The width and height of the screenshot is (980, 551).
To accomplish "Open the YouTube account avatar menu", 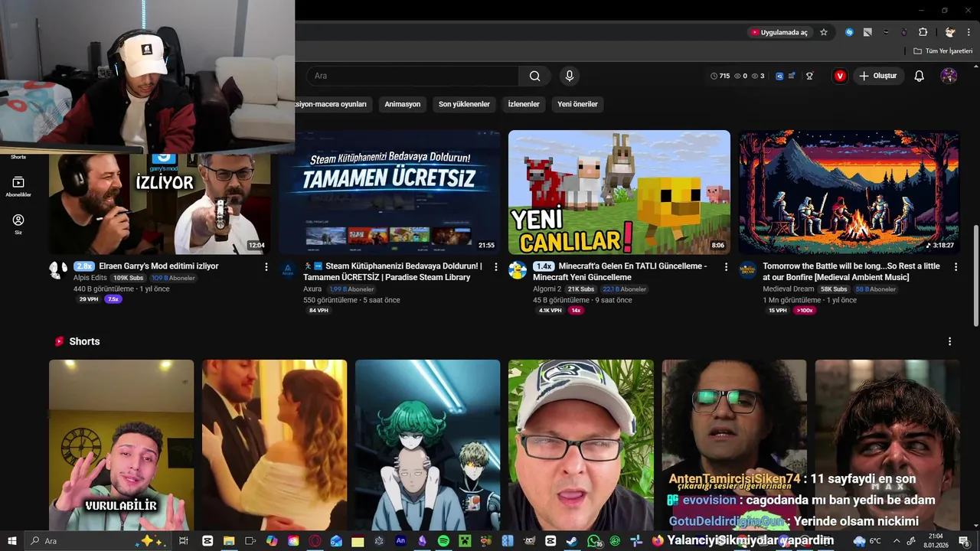I will [x=949, y=76].
